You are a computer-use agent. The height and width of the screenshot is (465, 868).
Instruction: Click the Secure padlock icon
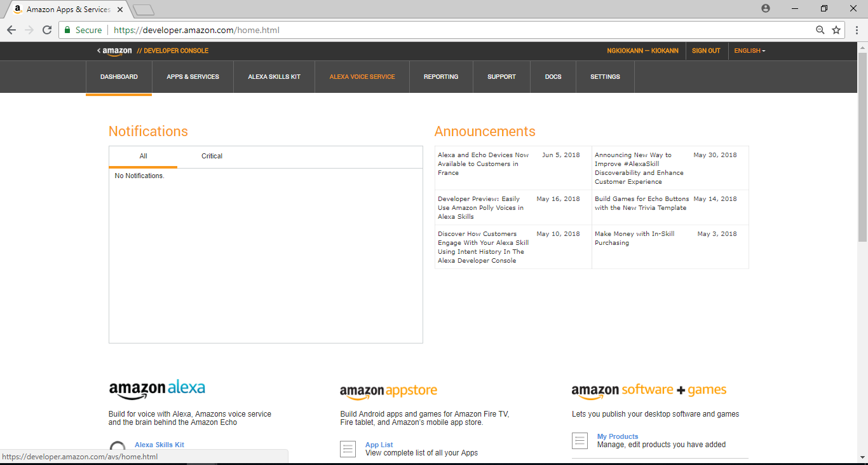click(67, 30)
